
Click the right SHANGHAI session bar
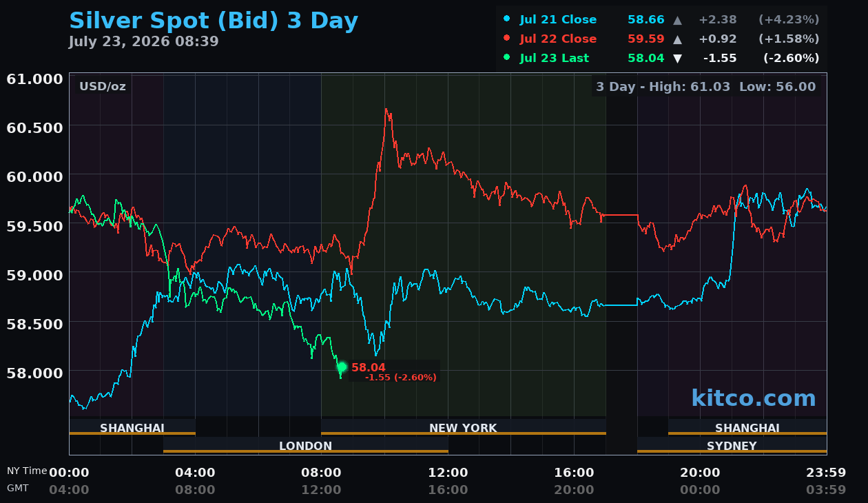747,428
